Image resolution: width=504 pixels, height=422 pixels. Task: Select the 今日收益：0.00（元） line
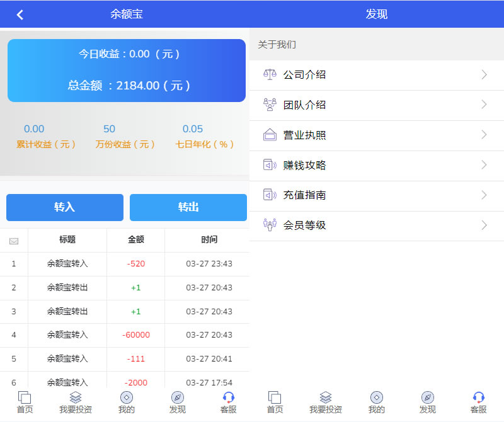[129, 54]
